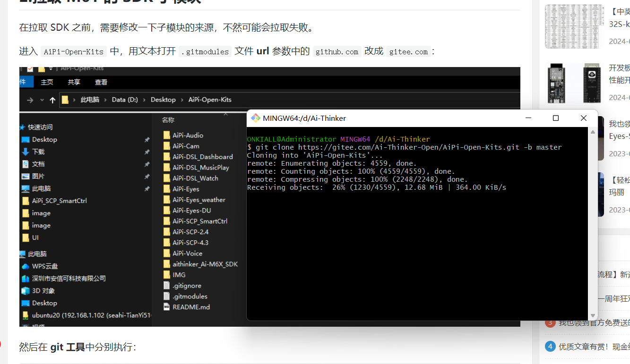Open the 优质文章有赏 article link

tap(594, 347)
